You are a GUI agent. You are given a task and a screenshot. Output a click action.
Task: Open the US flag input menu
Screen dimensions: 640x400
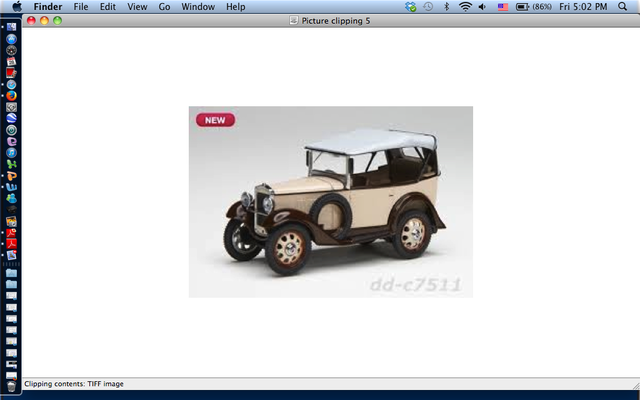tap(503, 7)
